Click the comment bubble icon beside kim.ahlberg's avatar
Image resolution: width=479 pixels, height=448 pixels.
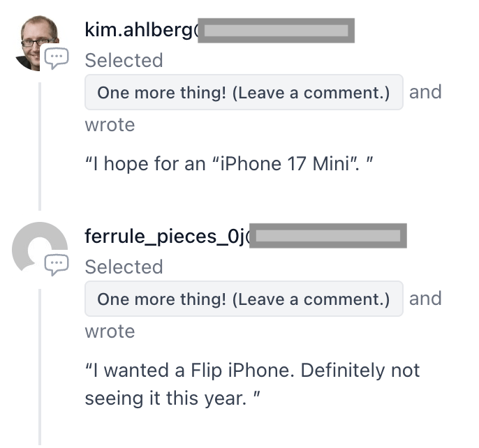[57, 58]
